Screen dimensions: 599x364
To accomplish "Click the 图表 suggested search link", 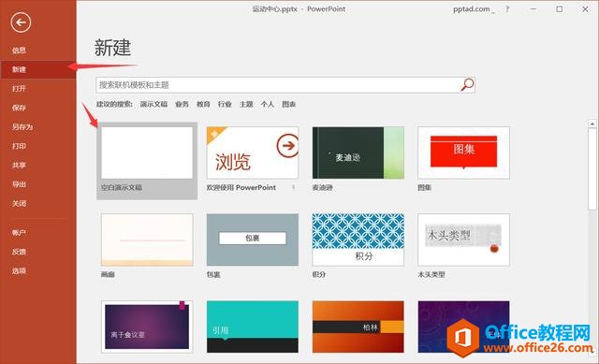I will 289,104.
